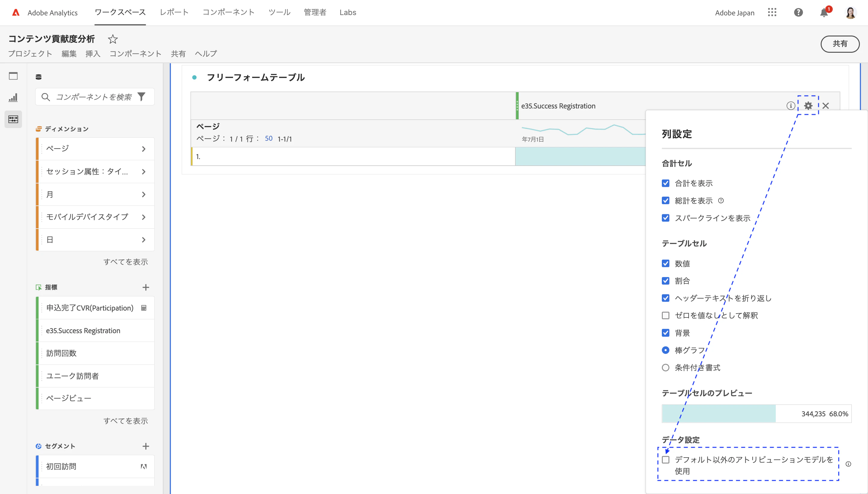Click info icon next to 総計を表示
This screenshot has height=494, width=868.
[x=721, y=201]
